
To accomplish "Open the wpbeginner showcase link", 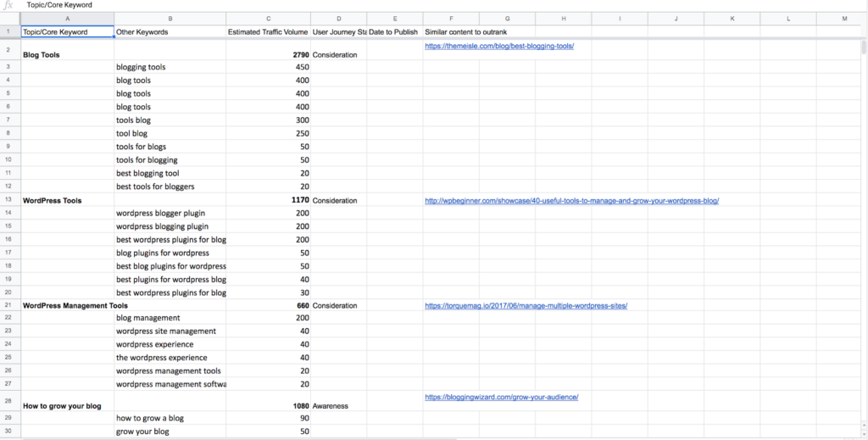I will click(x=571, y=201).
